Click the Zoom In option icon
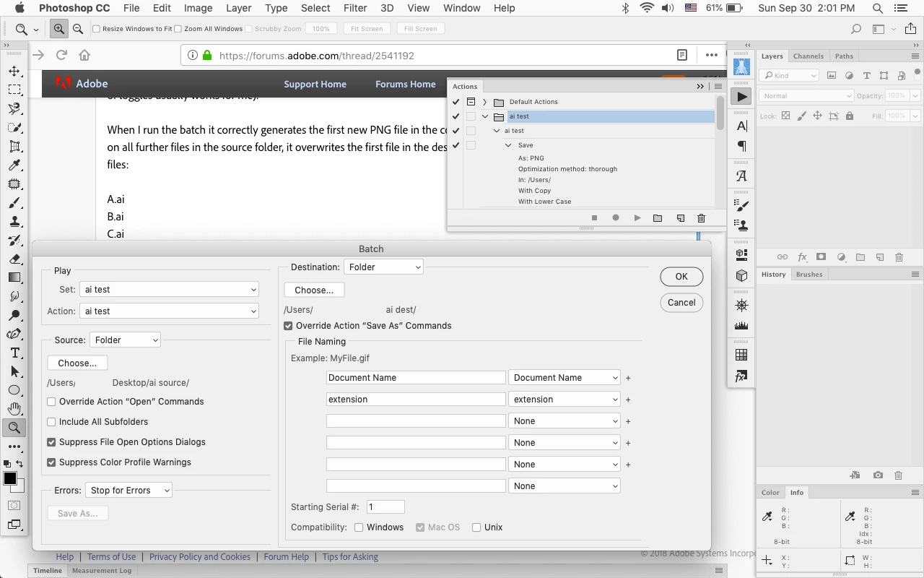This screenshot has width=924, height=578. pyautogui.click(x=59, y=29)
